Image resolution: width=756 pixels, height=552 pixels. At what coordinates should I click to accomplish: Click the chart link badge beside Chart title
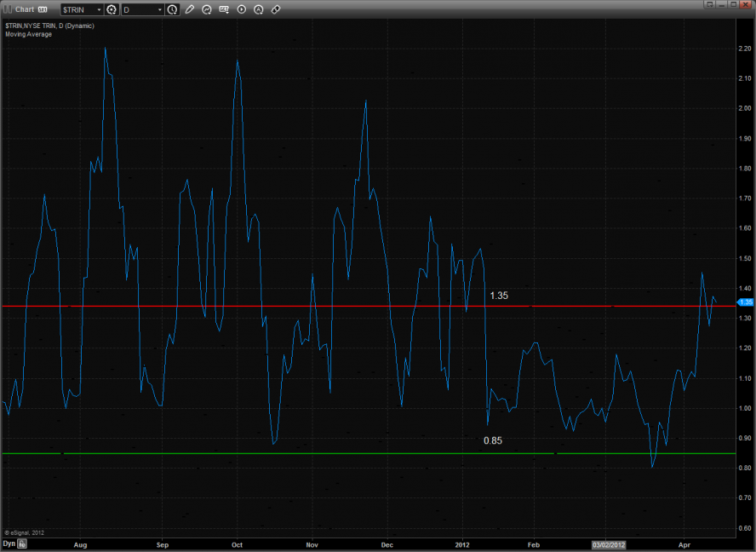(40, 9)
